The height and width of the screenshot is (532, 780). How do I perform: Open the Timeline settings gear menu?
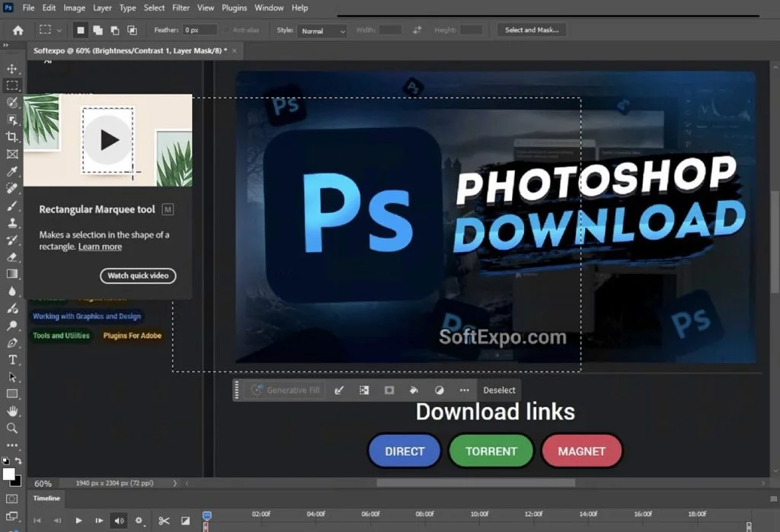139,521
